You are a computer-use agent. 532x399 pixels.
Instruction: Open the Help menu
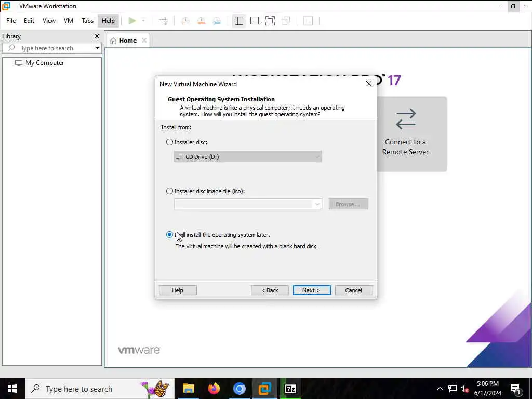(108, 21)
